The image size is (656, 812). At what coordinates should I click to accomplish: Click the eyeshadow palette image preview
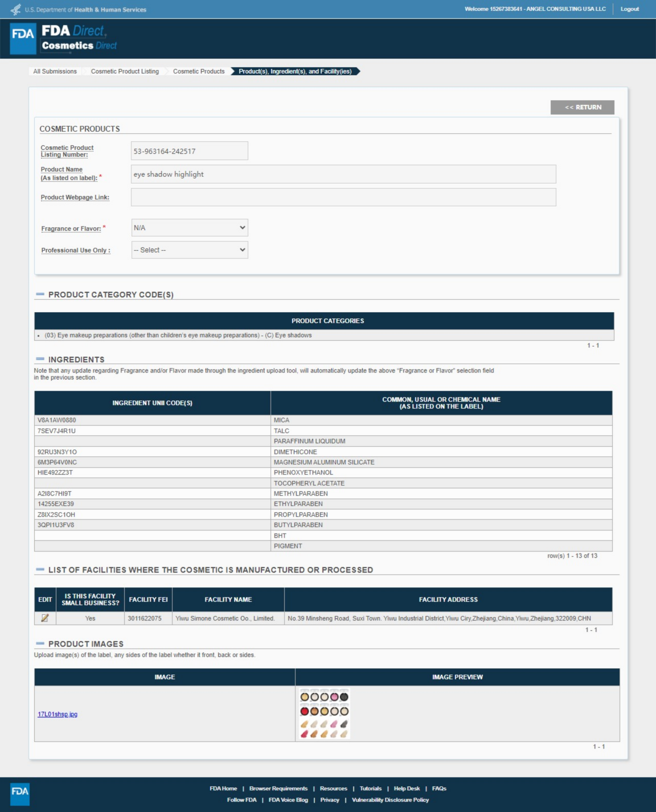324,713
